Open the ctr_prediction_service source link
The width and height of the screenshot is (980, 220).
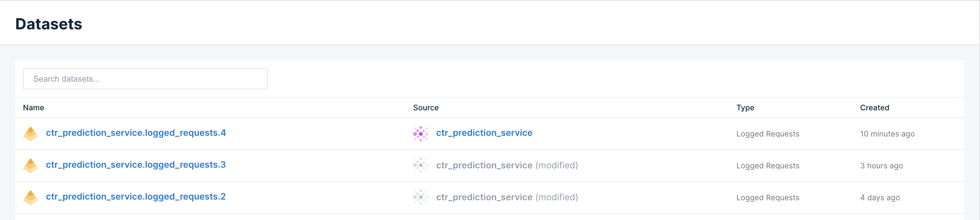tap(484, 133)
